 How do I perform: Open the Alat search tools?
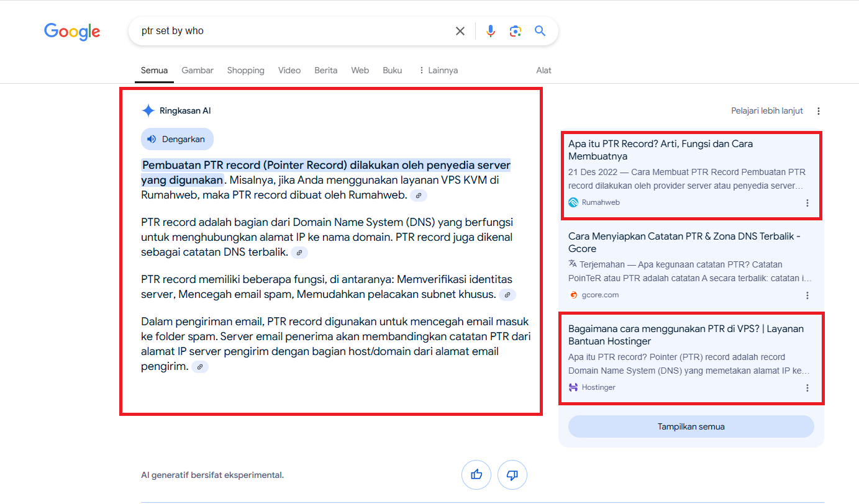coord(544,70)
